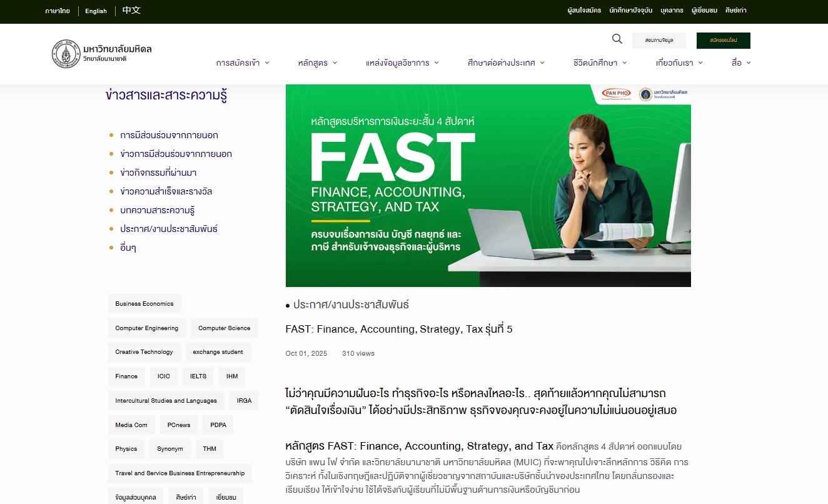Click the สอบถามข้อมูล button
828x504 pixels.
pos(659,41)
